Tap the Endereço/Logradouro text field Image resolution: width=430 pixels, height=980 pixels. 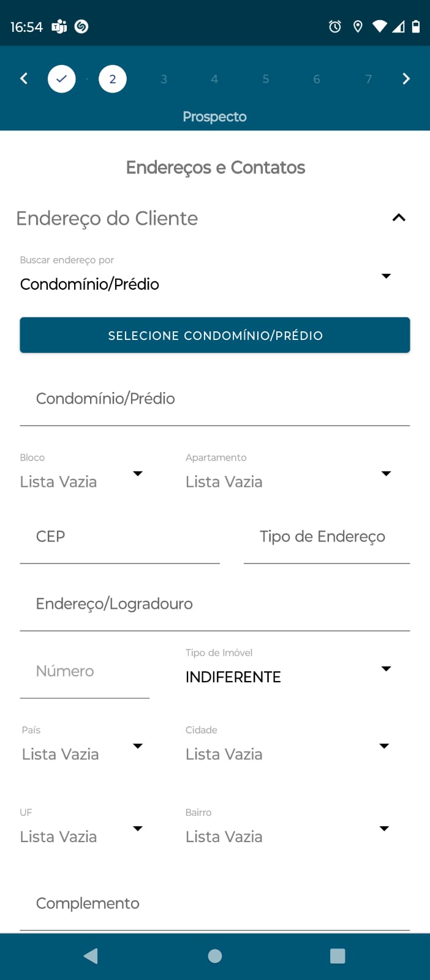click(x=214, y=605)
